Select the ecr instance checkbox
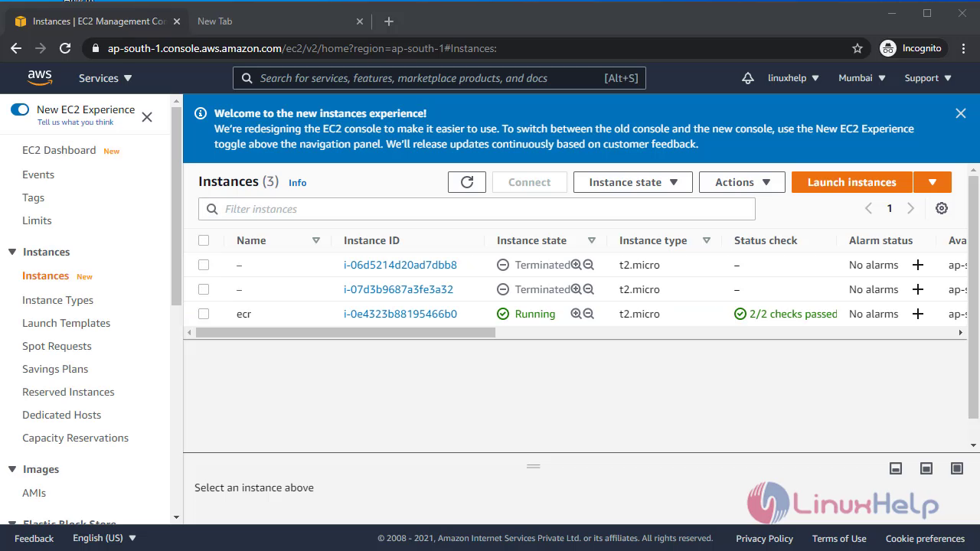 coord(204,314)
